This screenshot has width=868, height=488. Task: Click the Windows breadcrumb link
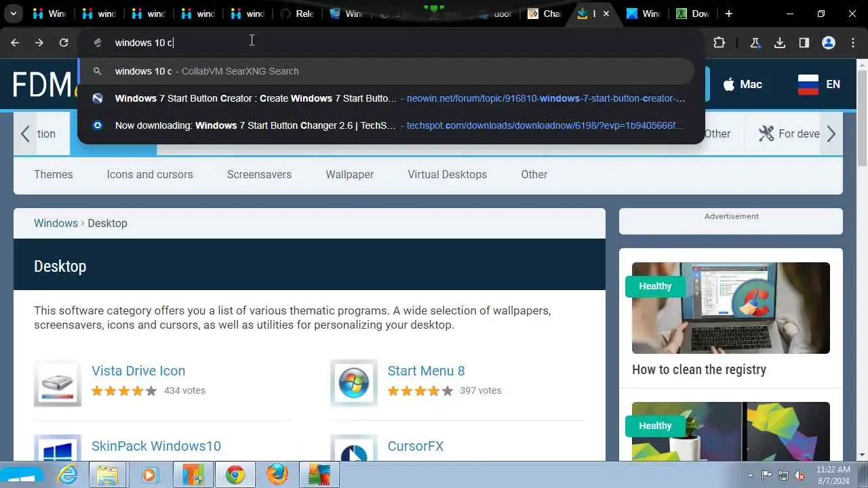56,223
